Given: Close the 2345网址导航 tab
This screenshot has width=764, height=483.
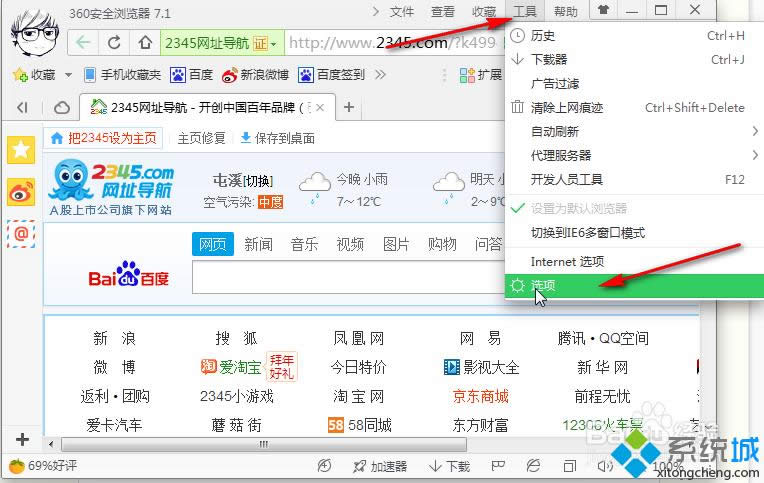Looking at the screenshot, I should tap(320, 107).
